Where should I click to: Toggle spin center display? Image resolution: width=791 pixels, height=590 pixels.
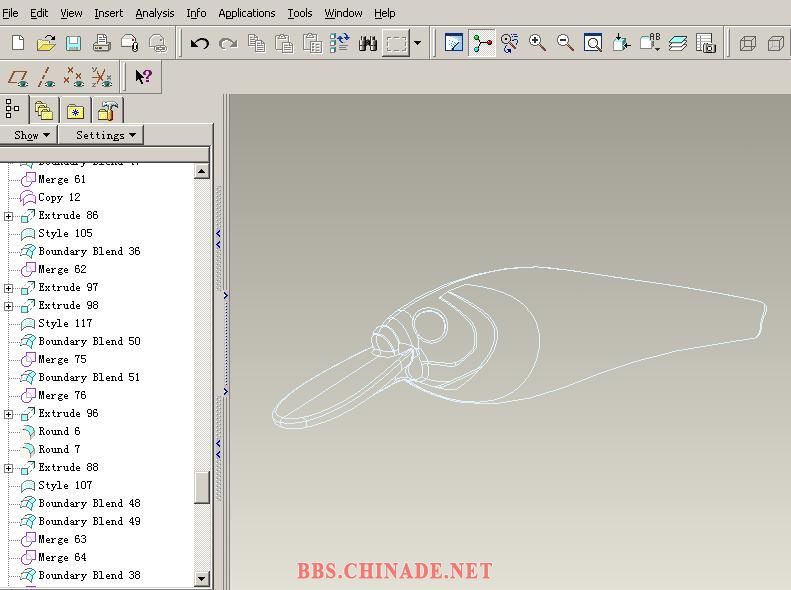482,43
